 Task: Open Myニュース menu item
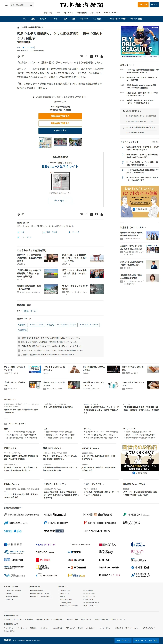[x=68, y=13]
